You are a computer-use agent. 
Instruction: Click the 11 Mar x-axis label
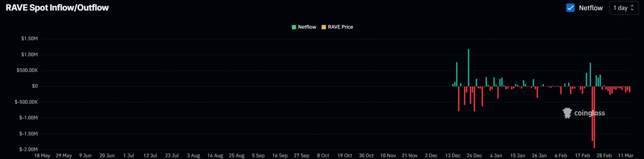coord(625,156)
